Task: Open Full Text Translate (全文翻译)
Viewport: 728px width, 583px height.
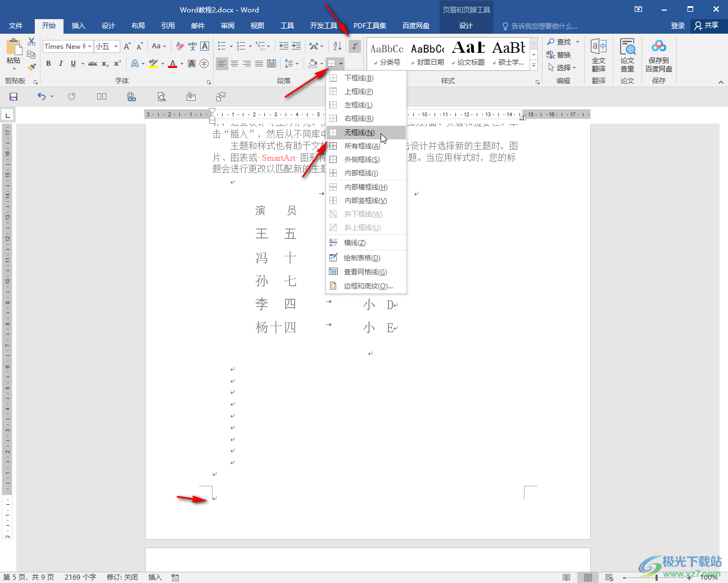Action: pyautogui.click(x=599, y=55)
